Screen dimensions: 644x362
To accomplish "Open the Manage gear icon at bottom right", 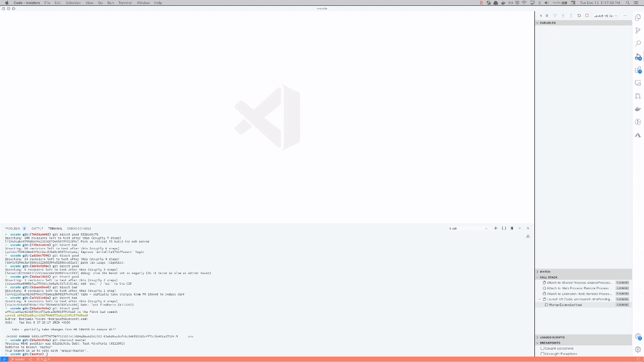I will pyautogui.click(x=638, y=349).
